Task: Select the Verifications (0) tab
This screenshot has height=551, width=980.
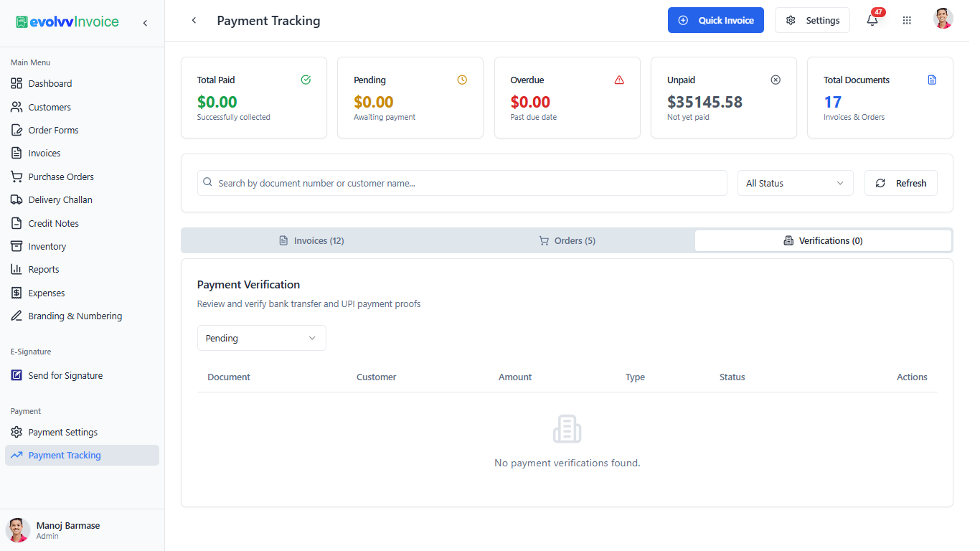Action: click(823, 240)
